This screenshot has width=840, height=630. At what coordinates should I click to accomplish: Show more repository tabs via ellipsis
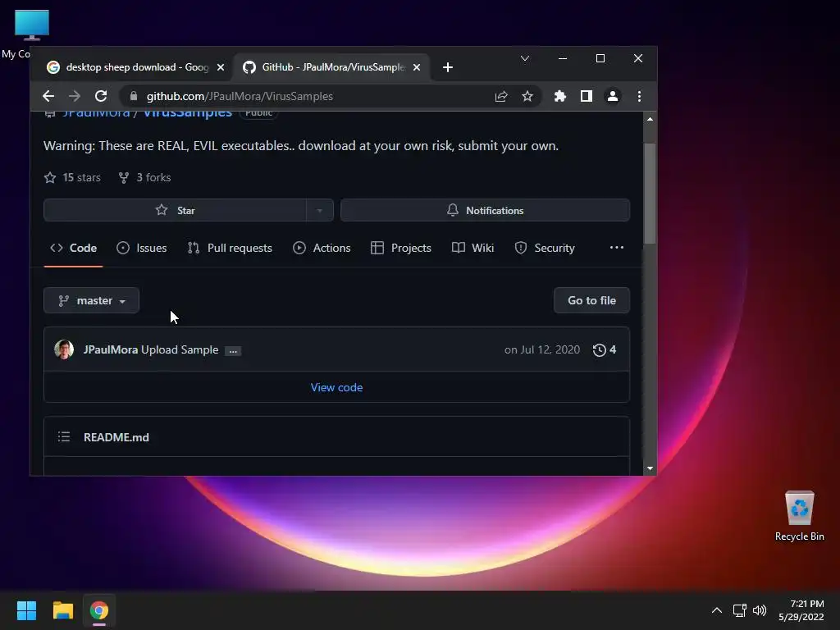pyautogui.click(x=617, y=247)
